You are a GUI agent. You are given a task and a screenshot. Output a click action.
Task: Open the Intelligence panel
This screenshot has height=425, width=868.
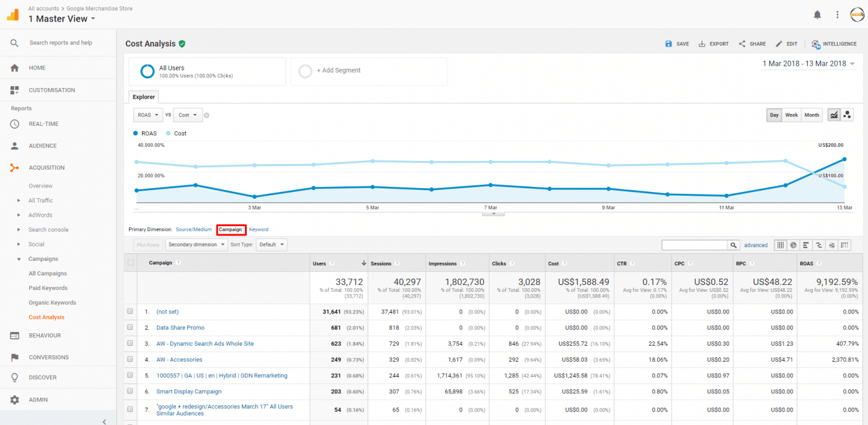[834, 44]
